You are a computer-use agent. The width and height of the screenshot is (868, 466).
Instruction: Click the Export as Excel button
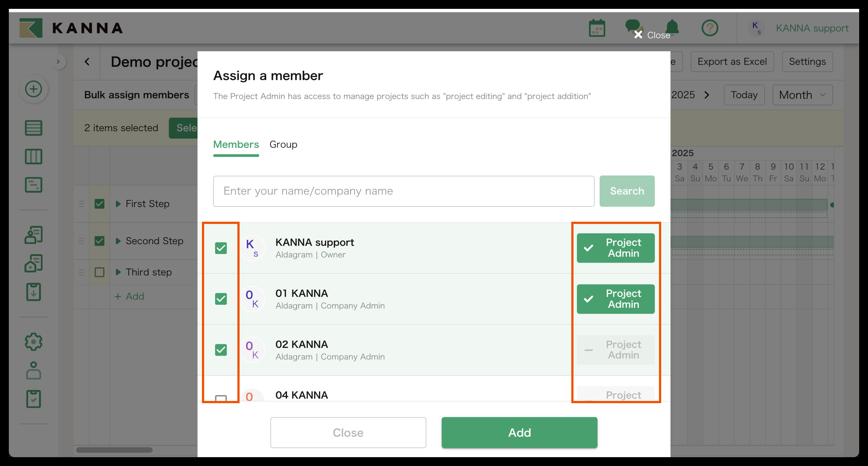coord(732,62)
